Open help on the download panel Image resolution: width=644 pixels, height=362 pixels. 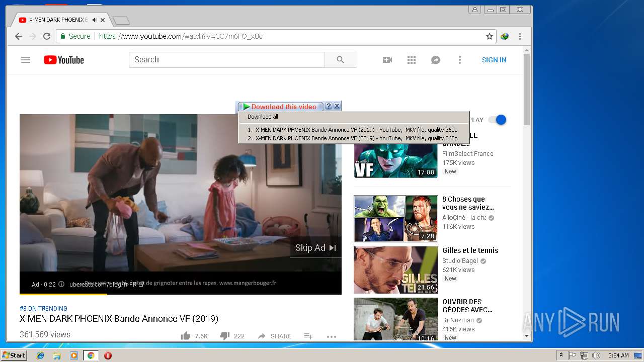[x=329, y=106]
